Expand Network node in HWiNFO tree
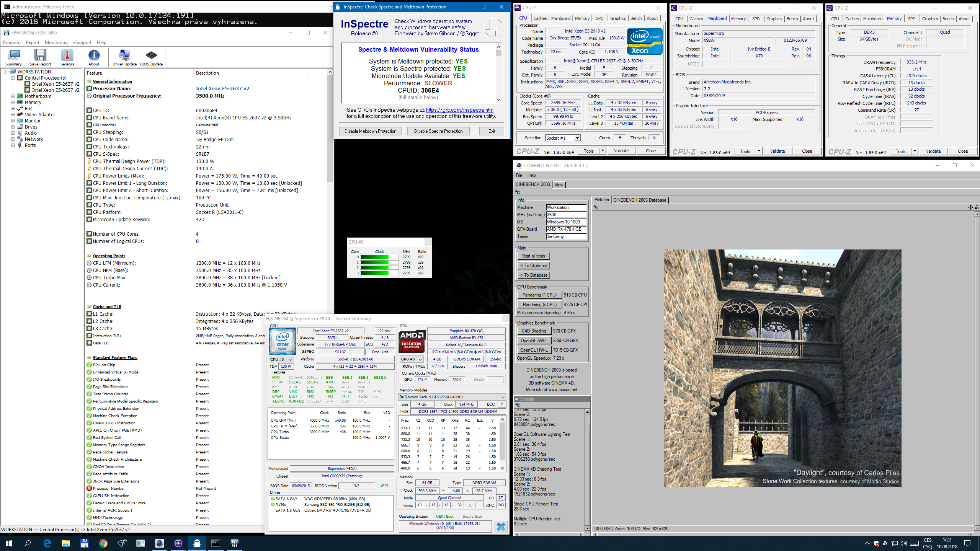980x551 pixels. click(x=13, y=139)
